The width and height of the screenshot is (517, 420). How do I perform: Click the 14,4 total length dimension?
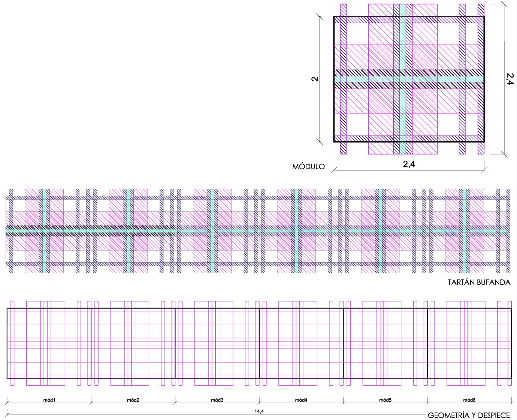(259, 412)
